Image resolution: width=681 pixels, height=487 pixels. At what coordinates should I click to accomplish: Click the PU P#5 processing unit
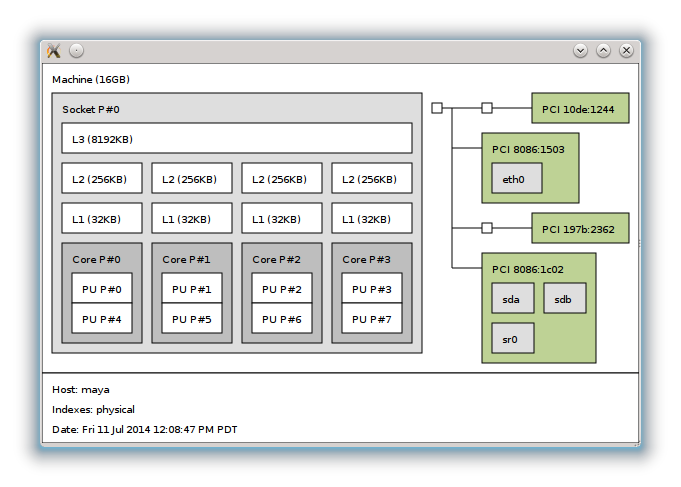click(x=192, y=319)
